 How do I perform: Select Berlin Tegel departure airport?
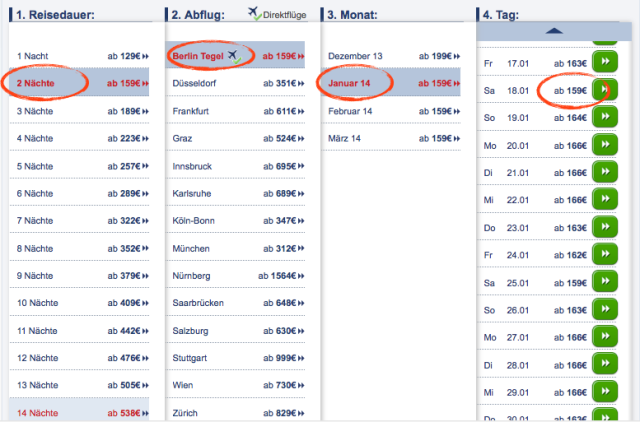click(x=235, y=56)
